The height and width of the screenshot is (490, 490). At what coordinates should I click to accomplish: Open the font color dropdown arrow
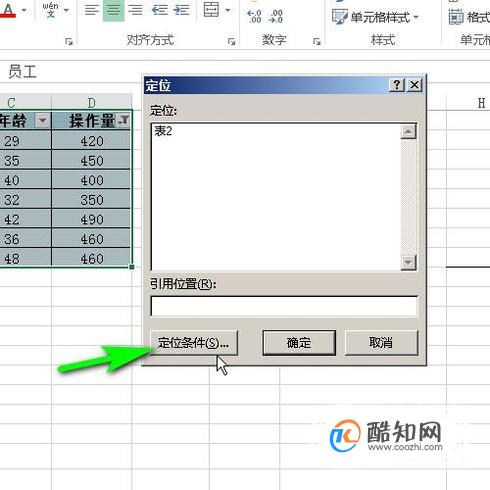point(24,10)
